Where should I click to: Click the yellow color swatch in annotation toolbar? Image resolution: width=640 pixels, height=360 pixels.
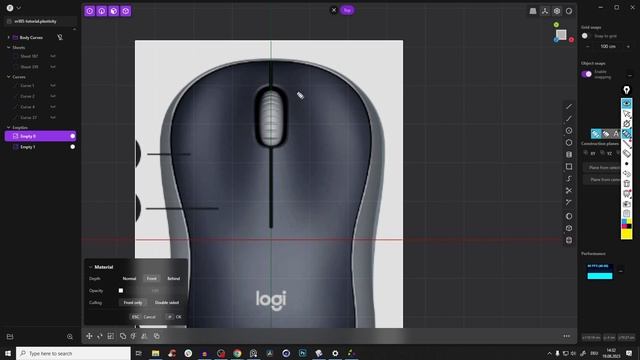click(x=627, y=234)
